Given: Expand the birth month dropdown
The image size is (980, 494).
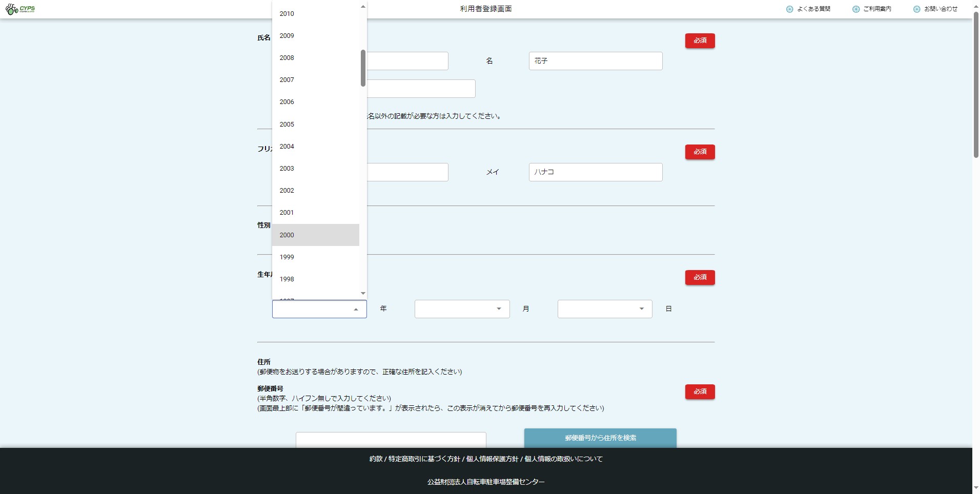Looking at the screenshot, I should click(498, 309).
